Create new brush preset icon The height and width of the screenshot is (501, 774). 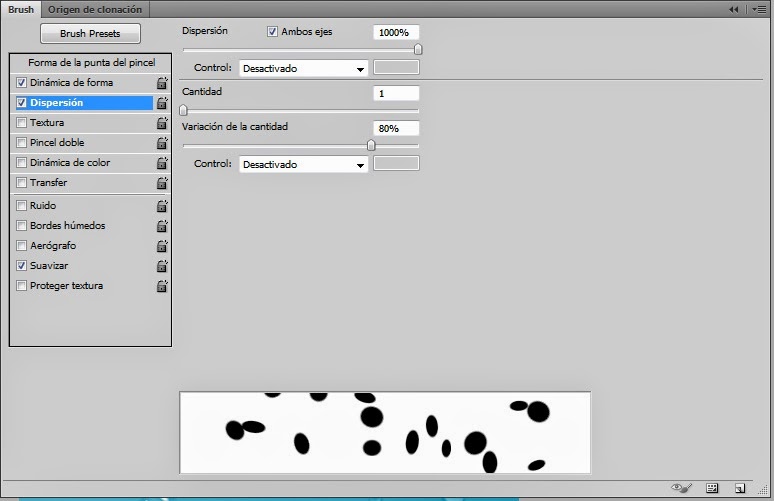[739, 488]
